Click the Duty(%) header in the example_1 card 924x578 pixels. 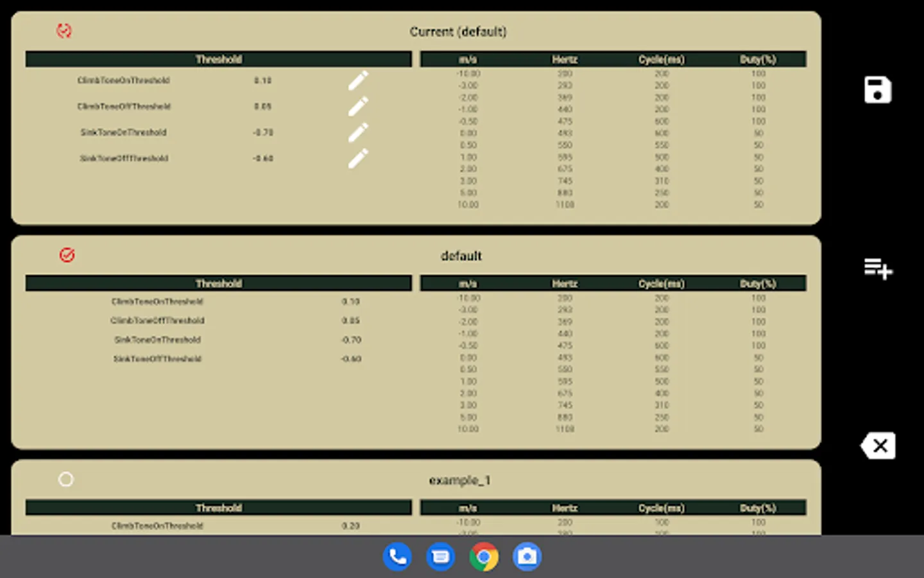(x=758, y=507)
